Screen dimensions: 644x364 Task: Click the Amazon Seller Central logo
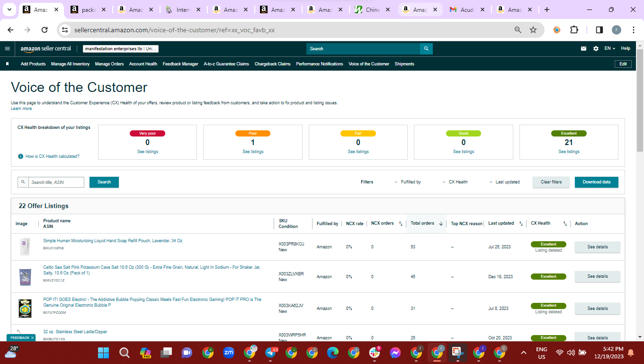click(x=46, y=48)
